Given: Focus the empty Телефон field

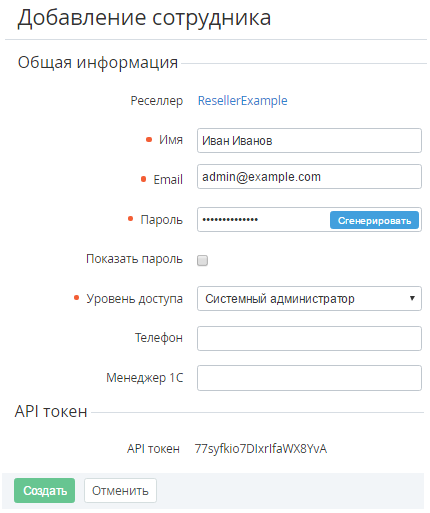Looking at the screenshot, I should tap(309, 338).
